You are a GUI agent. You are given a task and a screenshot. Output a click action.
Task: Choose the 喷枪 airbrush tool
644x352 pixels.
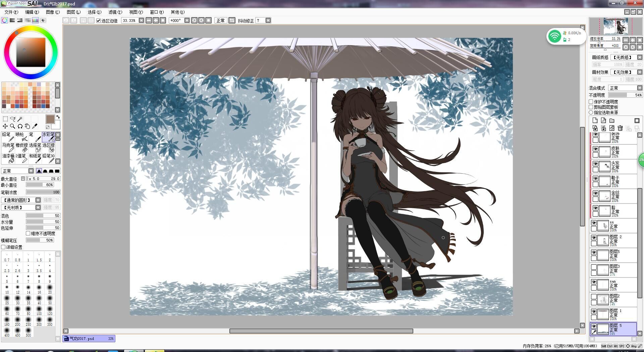(x=21, y=137)
